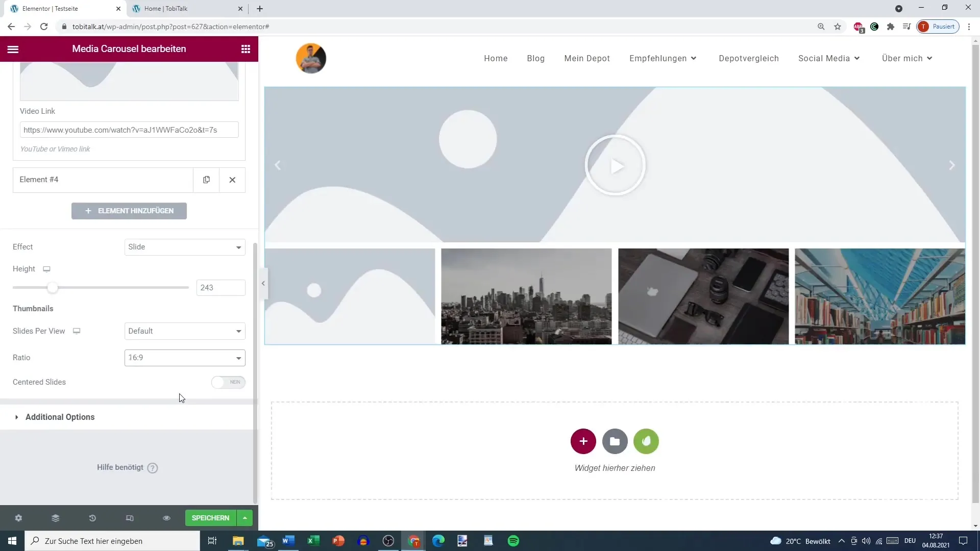Image resolution: width=980 pixels, height=551 pixels.
Task: Open a new browser tab
Action: click(260, 9)
